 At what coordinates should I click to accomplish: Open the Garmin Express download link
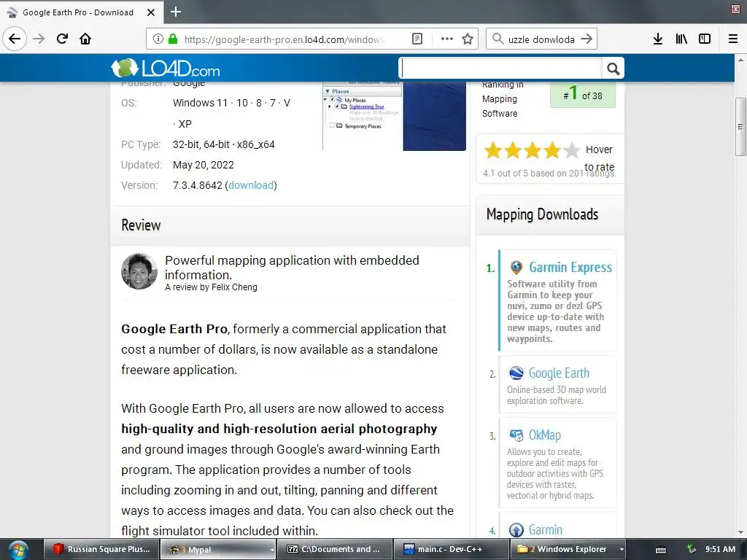coord(570,267)
